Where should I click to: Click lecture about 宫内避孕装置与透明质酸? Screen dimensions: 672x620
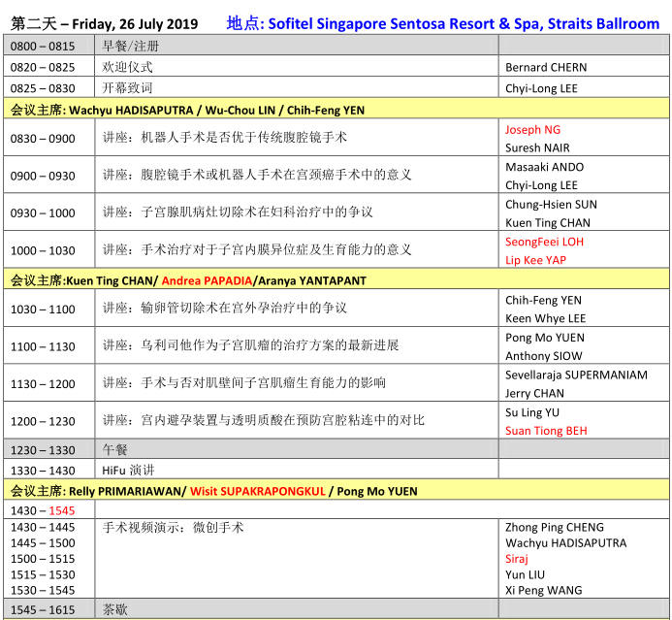282,420
